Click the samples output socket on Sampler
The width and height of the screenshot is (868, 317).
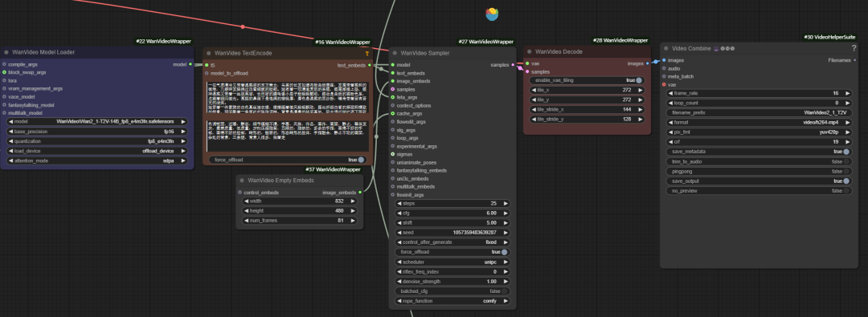pyautogui.click(x=513, y=65)
